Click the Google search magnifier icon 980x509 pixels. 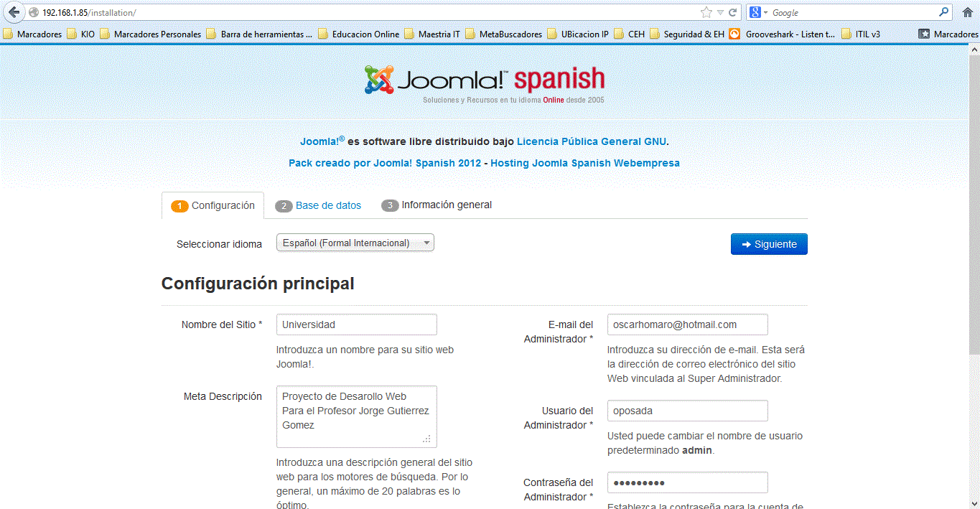tap(944, 11)
